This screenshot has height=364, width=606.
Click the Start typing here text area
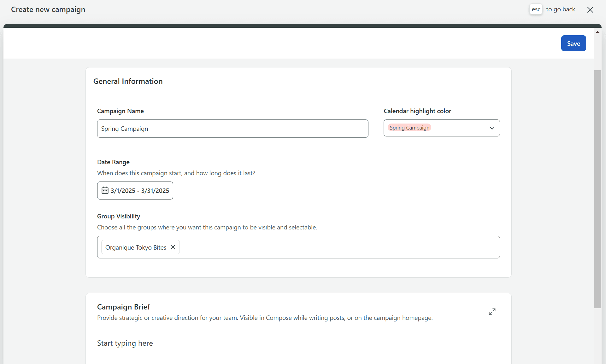pyautogui.click(x=125, y=343)
